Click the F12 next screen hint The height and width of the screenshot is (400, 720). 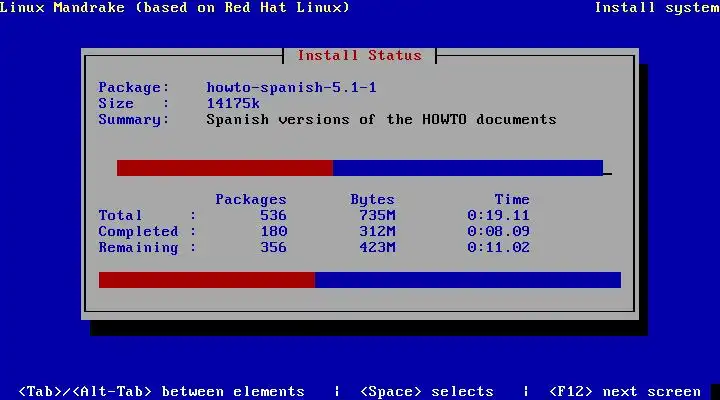[624, 391]
